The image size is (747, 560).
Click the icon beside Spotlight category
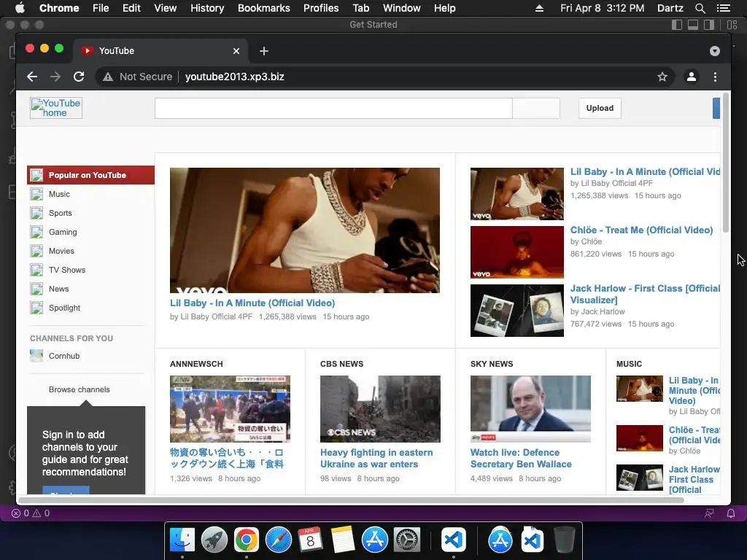[x=36, y=308]
